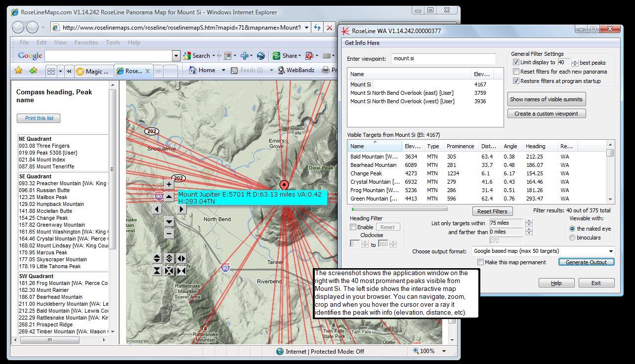Open Favorites Center star icon
635x364 pixels.
[19, 71]
